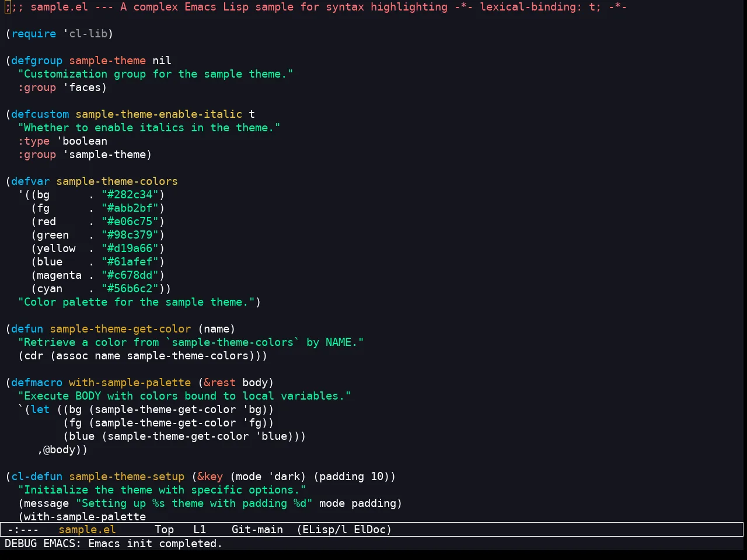Click sample-theme-colors after defvar

click(x=117, y=181)
